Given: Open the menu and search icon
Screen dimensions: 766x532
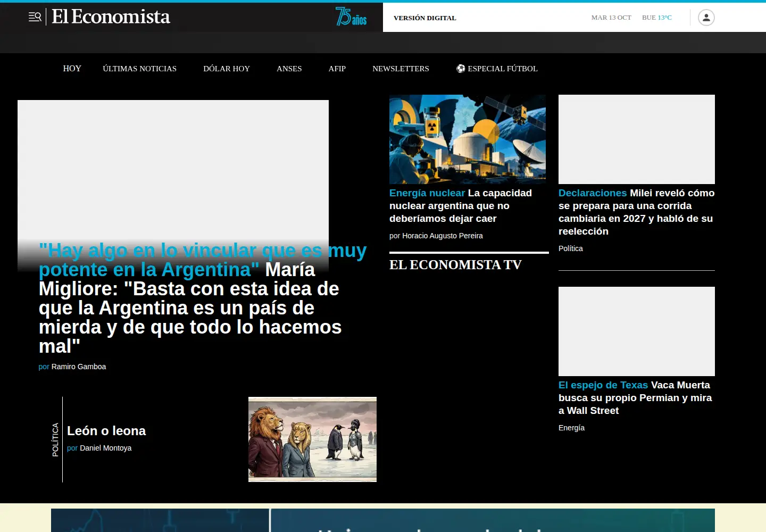Looking at the screenshot, I should coord(35,17).
